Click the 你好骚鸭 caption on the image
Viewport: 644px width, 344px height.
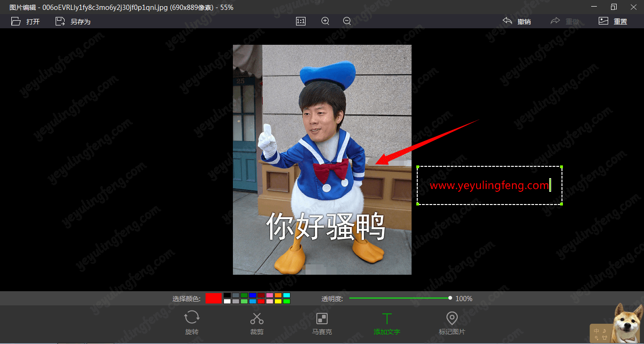click(x=326, y=227)
